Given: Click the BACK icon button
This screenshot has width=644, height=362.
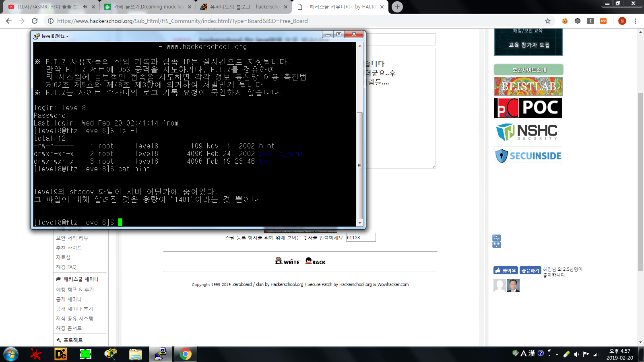Looking at the screenshot, I should (316, 261).
